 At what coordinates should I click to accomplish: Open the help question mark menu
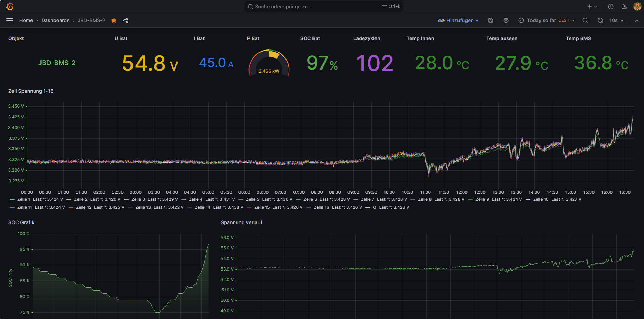611,7
